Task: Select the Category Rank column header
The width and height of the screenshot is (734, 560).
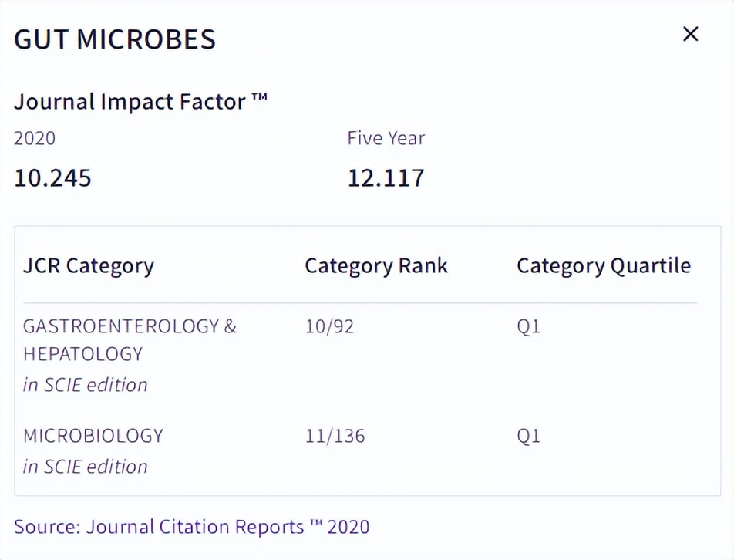Action: point(375,265)
